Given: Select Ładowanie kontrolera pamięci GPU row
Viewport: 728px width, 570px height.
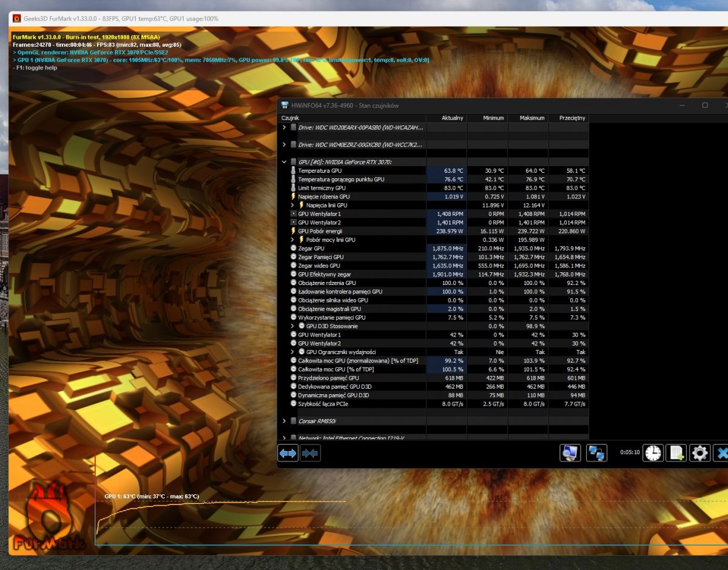Looking at the screenshot, I should point(434,292).
